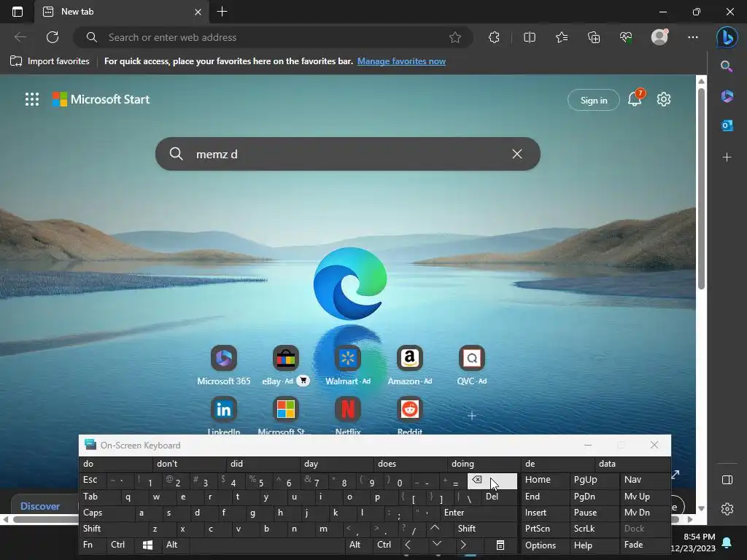
Task: Clear the search box text
Action: [517, 154]
